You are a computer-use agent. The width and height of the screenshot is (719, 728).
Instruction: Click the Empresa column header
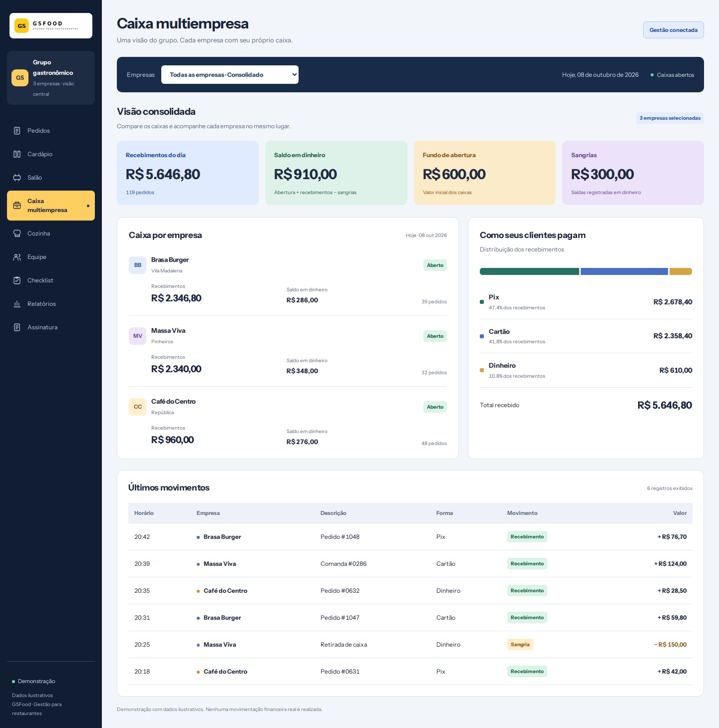pyautogui.click(x=208, y=513)
